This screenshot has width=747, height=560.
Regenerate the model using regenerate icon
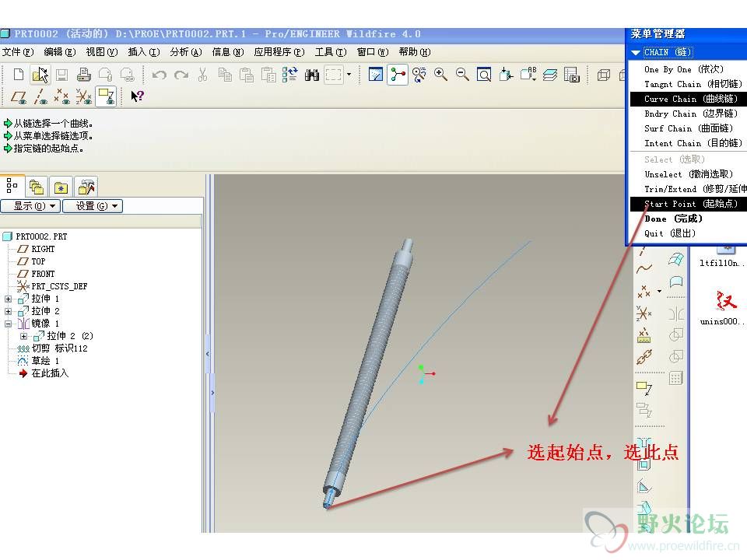point(289,75)
